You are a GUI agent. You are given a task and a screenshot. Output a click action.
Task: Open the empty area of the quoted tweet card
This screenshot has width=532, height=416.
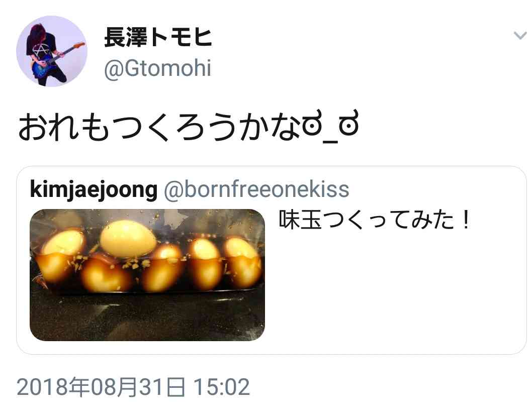394,291
